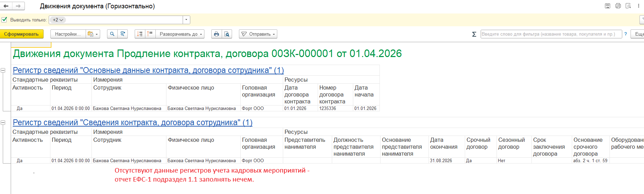This screenshot has height=194, width=644.
Task: Open the 'Разворачивать до' menu
Action: click(x=180, y=34)
